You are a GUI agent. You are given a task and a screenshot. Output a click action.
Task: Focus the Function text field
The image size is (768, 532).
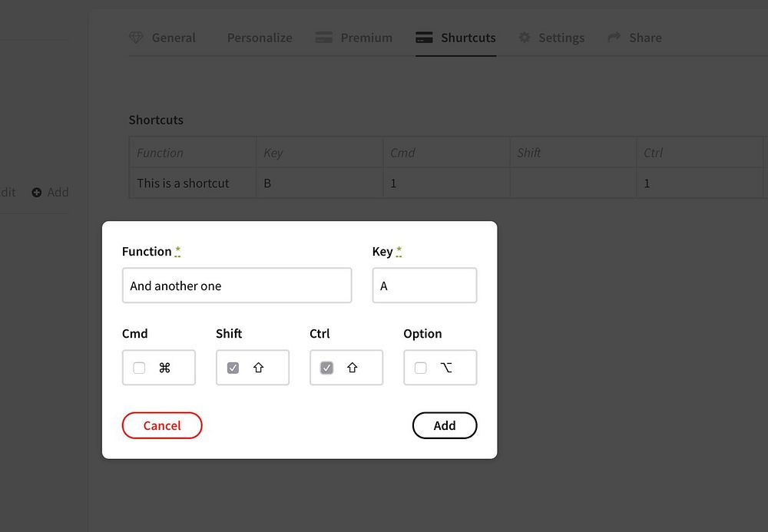pos(237,286)
